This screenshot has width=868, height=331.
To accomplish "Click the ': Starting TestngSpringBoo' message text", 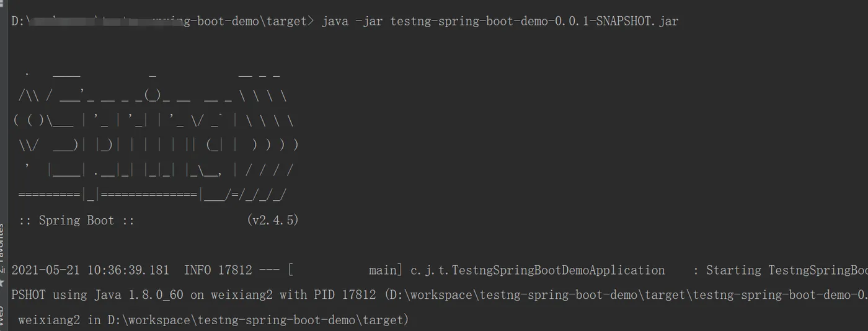I will point(780,270).
